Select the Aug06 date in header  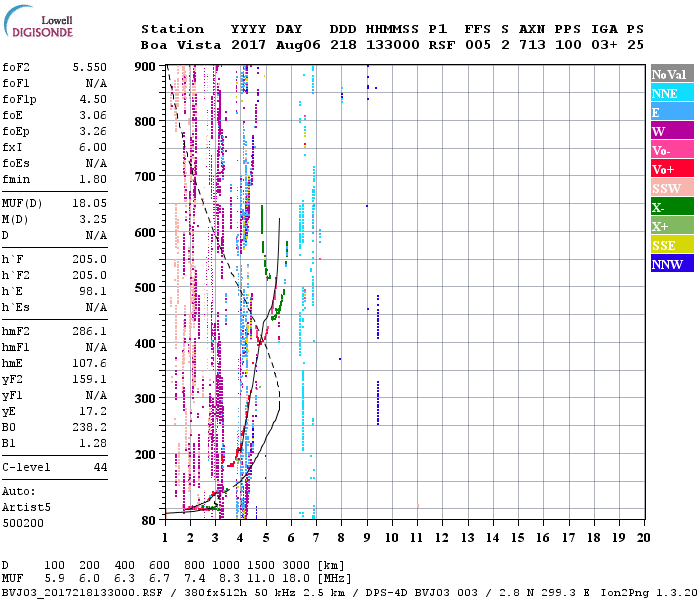(298, 45)
